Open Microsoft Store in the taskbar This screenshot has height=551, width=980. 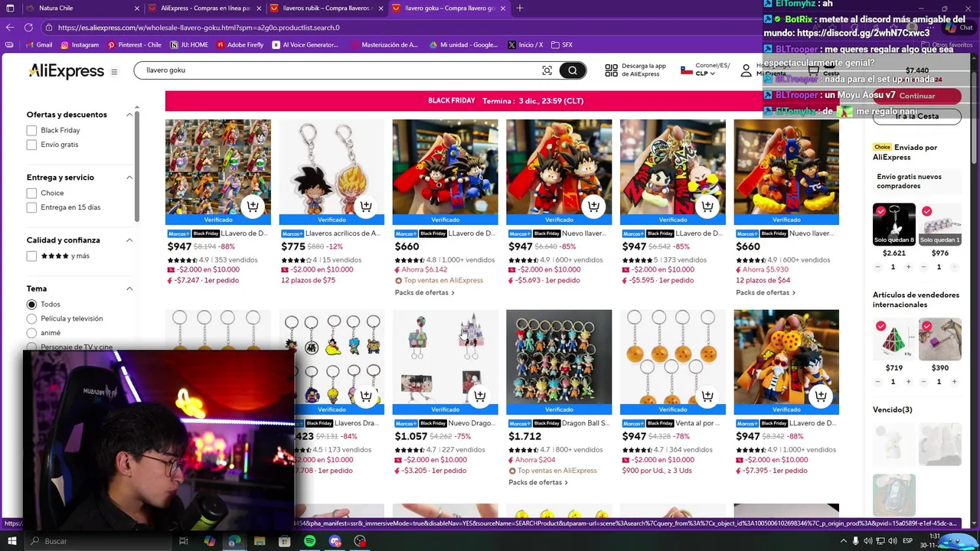click(x=284, y=541)
